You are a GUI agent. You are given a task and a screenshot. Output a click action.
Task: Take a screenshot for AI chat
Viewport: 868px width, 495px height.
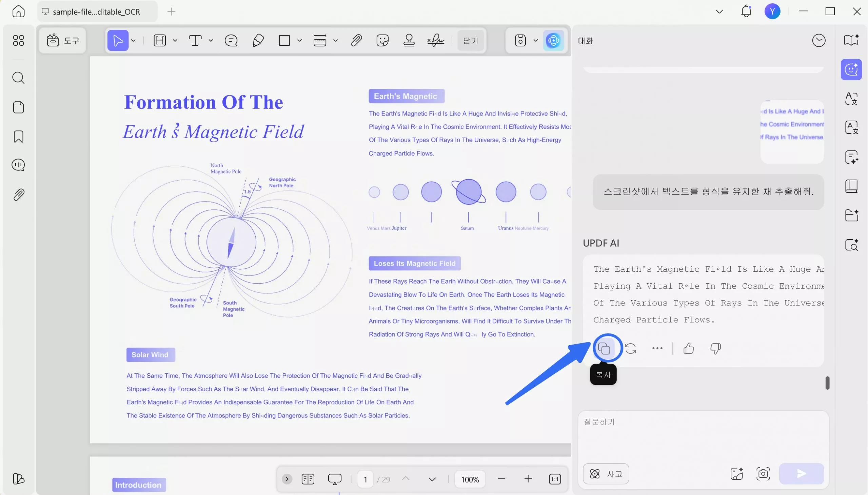(x=763, y=474)
